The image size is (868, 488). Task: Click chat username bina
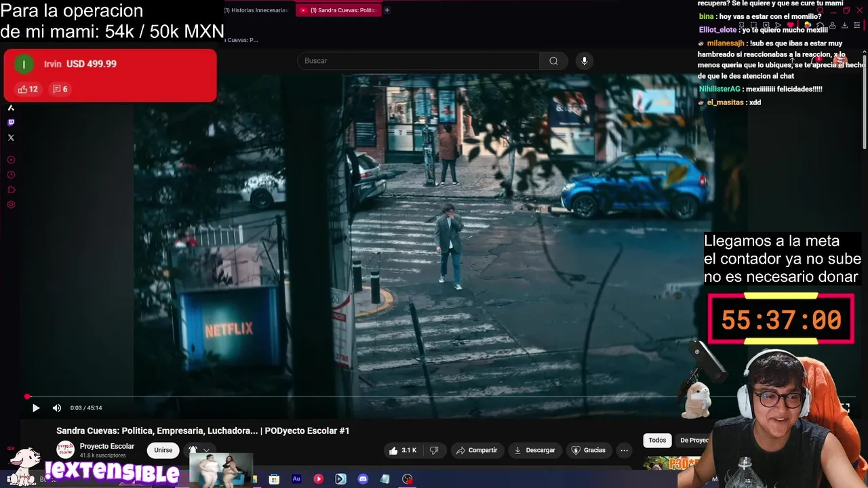[x=706, y=16]
